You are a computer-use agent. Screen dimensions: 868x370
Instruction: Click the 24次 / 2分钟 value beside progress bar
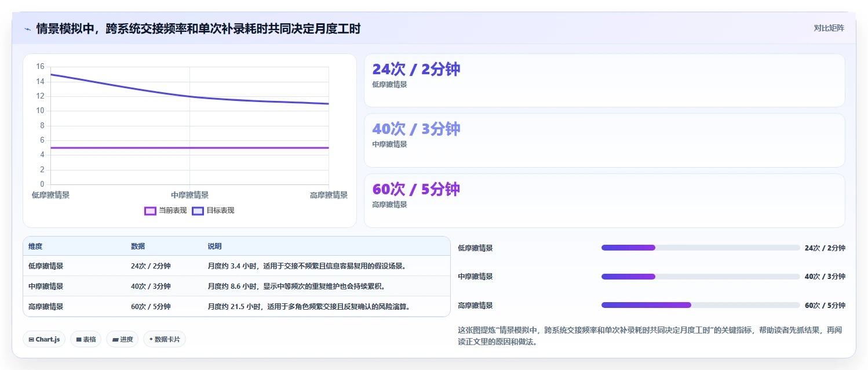tap(825, 248)
